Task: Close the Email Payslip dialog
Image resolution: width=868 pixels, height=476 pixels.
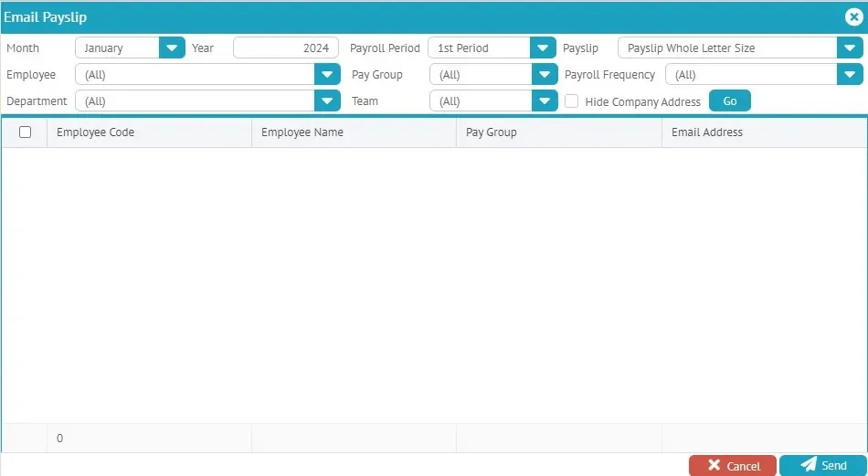Action: tap(853, 17)
